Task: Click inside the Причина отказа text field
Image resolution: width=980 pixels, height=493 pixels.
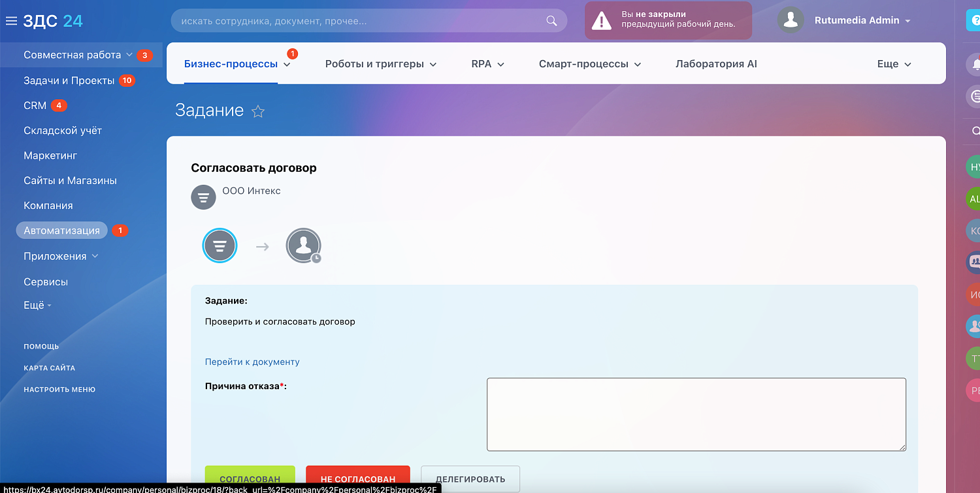Action: (x=696, y=413)
